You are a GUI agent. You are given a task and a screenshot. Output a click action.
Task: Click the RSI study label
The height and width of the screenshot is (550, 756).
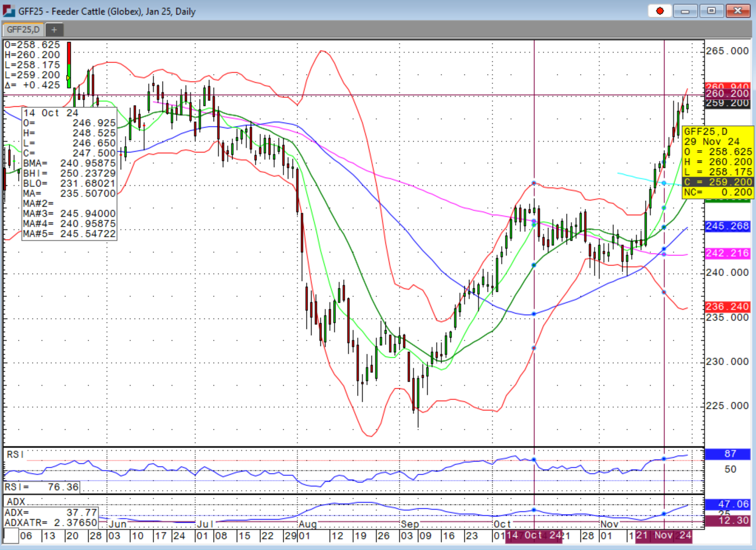[15, 454]
